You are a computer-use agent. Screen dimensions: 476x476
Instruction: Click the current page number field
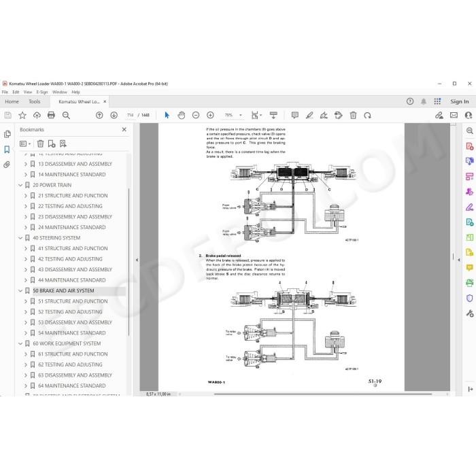click(x=131, y=115)
